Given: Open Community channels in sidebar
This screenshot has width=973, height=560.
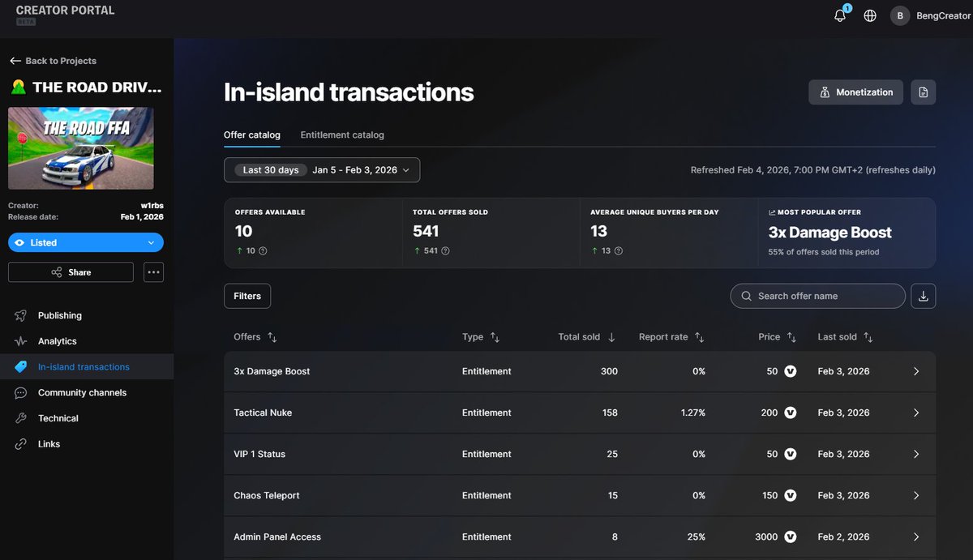Looking at the screenshot, I should point(82,392).
